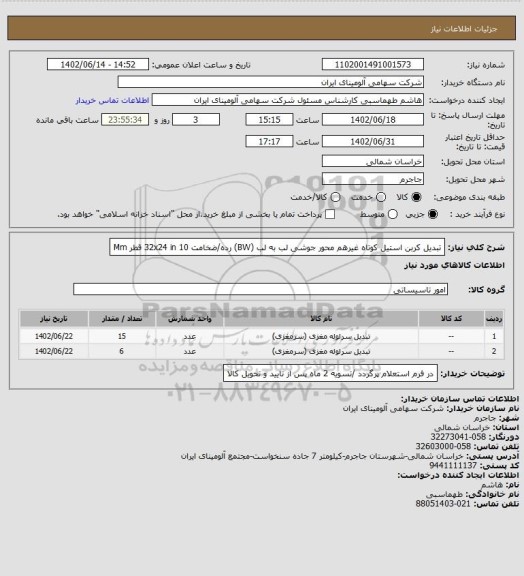Viewport: 524px width, 576px height.
Task: Click the تاریخ نیاز column header
Action: (x=54, y=318)
